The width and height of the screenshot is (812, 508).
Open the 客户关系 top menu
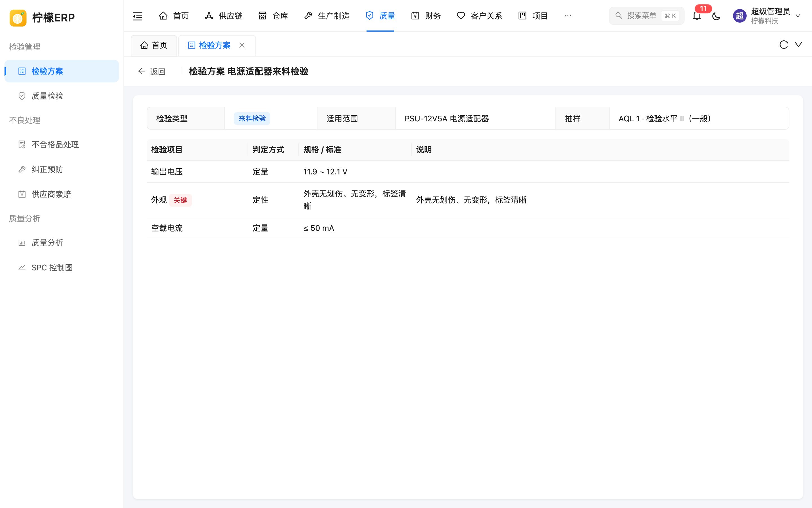[x=479, y=16]
